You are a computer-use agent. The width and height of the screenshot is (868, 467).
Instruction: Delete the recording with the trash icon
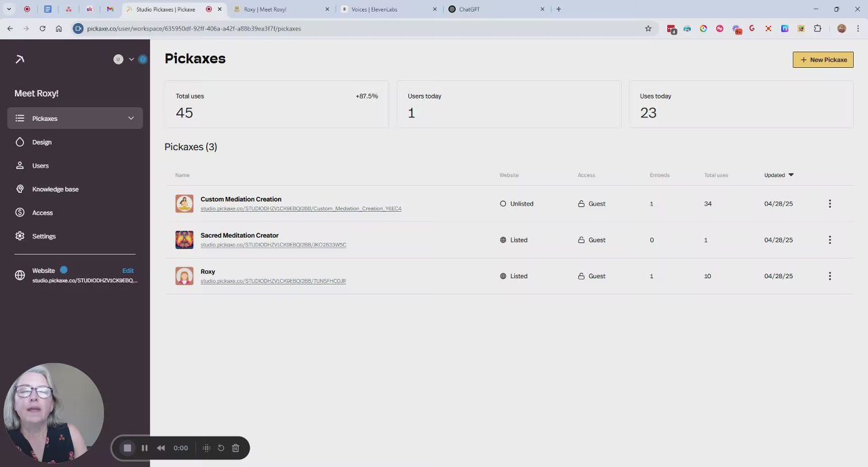click(x=235, y=448)
